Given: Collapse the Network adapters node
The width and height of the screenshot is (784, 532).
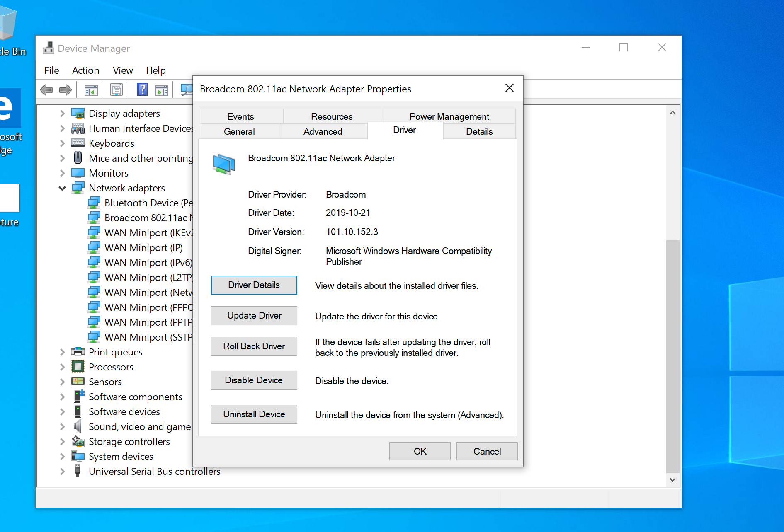Looking at the screenshot, I should click(62, 188).
